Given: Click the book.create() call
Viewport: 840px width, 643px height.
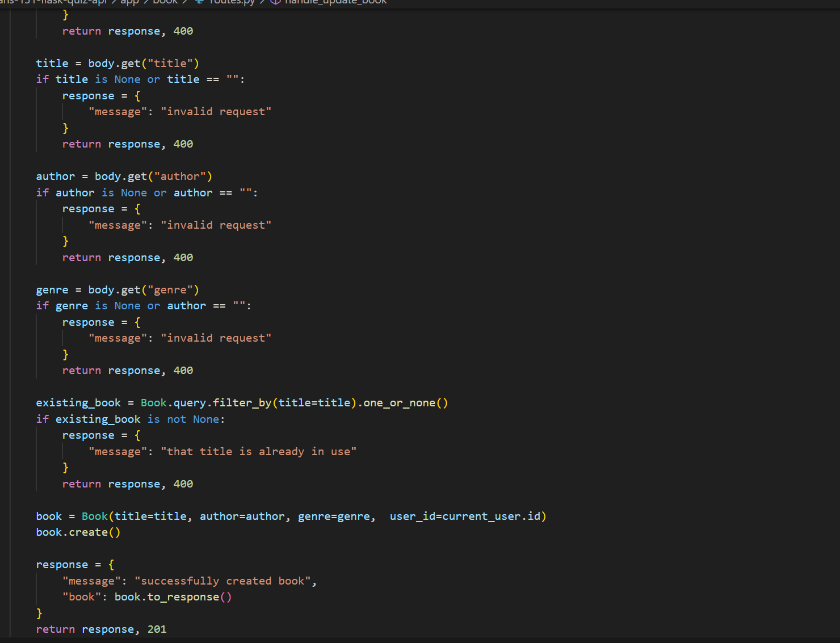Looking at the screenshot, I should (x=78, y=532).
